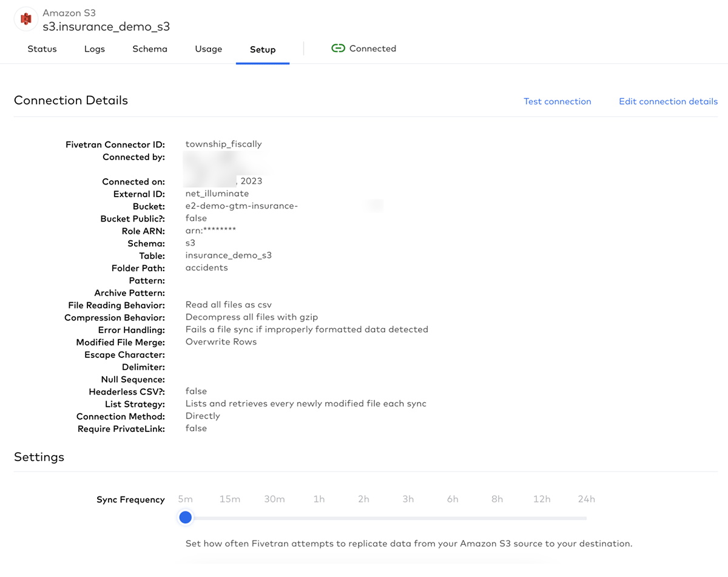The width and height of the screenshot is (728, 577).
Task: Select the connector title s3.insurance_demo_s3
Action: tap(107, 27)
